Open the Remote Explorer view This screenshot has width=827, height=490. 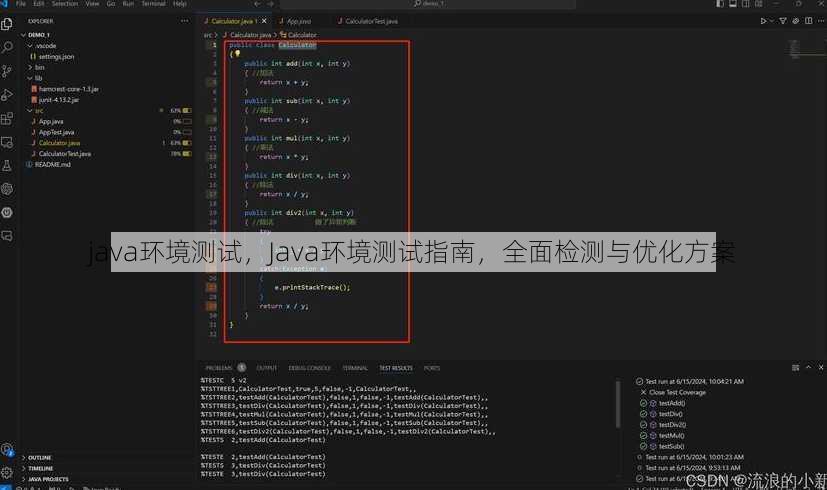tap(7, 142)
